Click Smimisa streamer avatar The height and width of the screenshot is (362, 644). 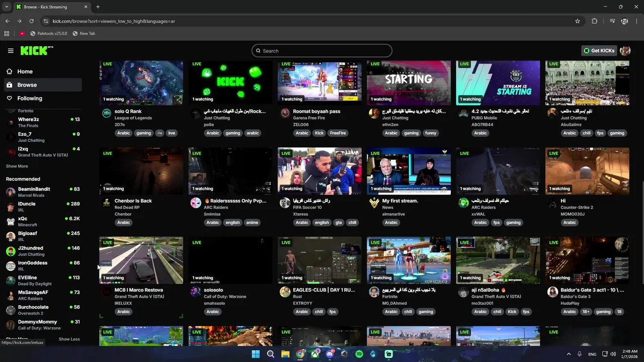coord(196,203)
